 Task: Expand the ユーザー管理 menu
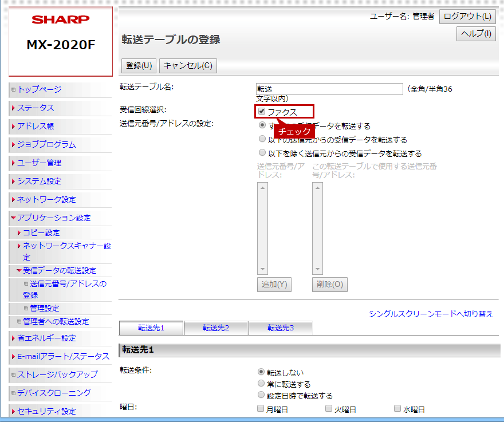tap(39, 163)
